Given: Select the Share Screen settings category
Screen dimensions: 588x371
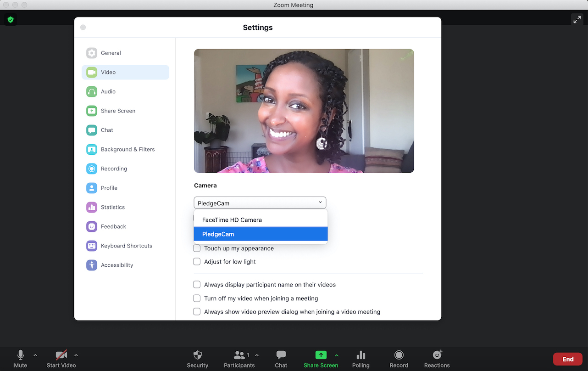Looking at the screenshot, I should pyautogui.click(x=118, y=111).
